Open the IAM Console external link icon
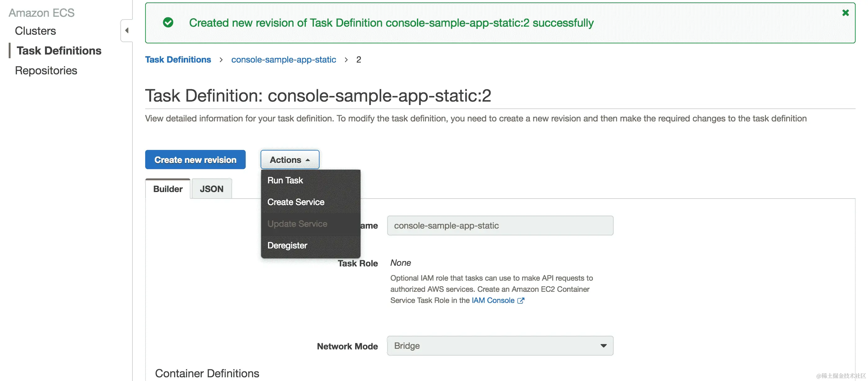The image size is (868, 381). pyautogui.click(x=521, y=300)
